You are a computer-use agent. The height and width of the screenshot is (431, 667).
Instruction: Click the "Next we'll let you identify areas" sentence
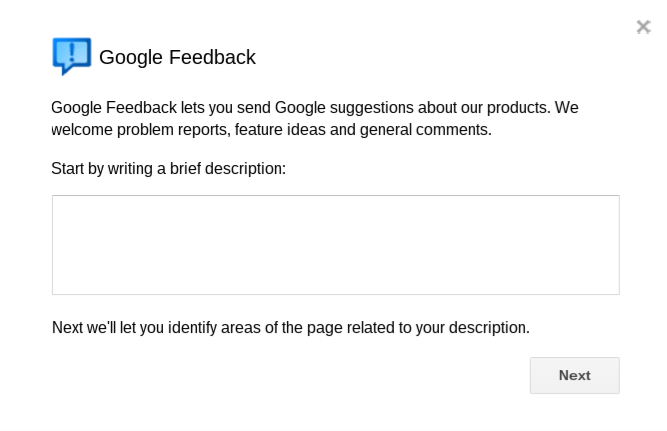coord(291,328)
